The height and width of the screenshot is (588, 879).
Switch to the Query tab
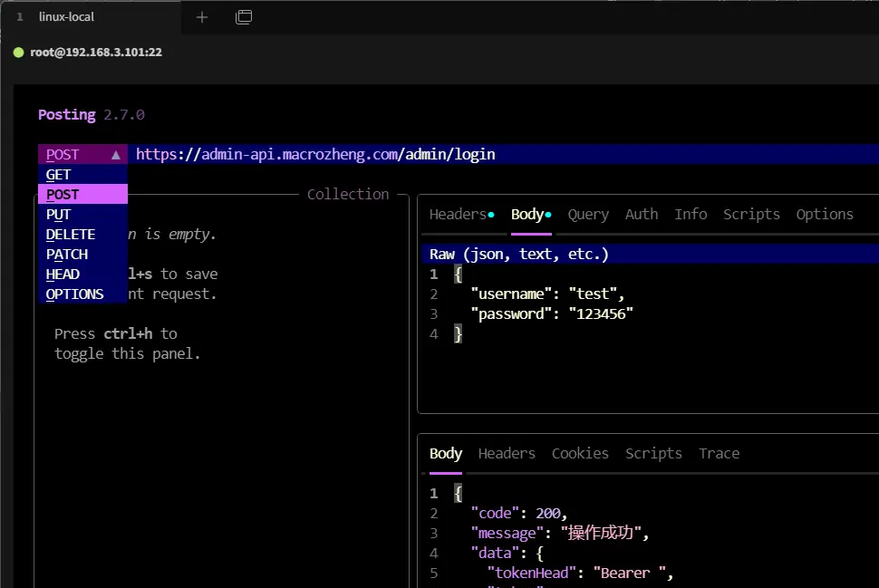[x=588, y=215]
